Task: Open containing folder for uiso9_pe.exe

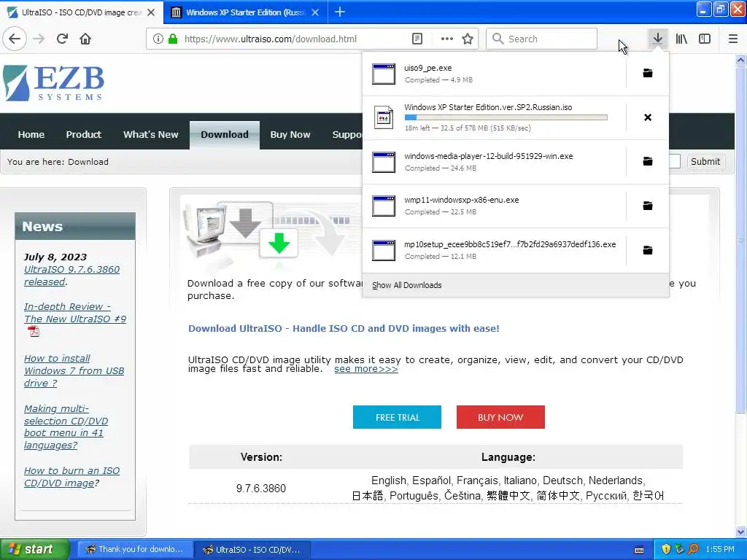Action: pyautogui.click(x=648, y=73)
